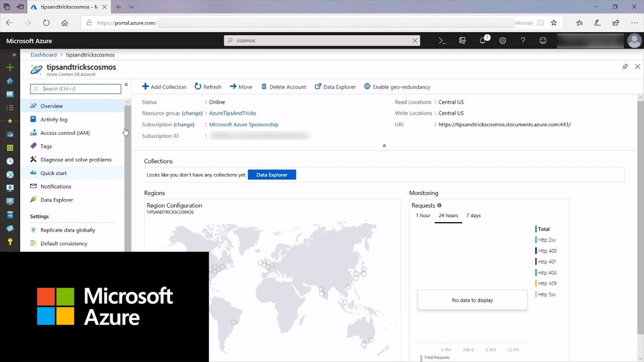Viewport: 644px width, 362px height.
Task: Open Directory and subscription filter icon
Action: [462, 41]
